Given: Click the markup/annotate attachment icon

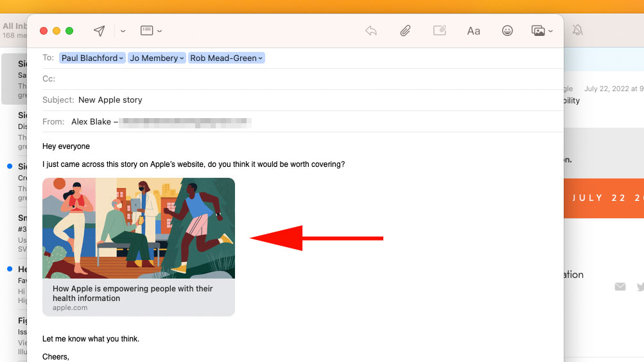Looking at the screenshot, I should (439, 30).
